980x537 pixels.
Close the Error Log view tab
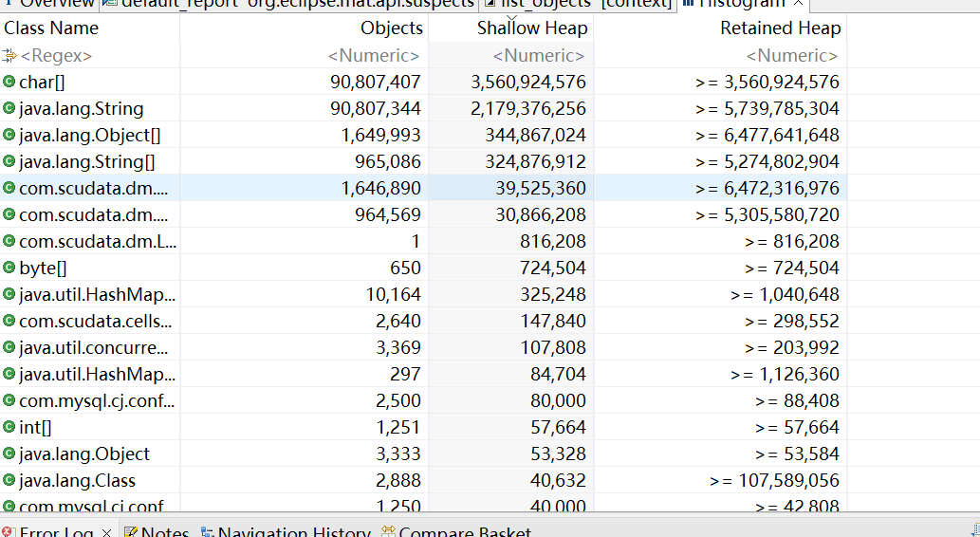(106, 532)
